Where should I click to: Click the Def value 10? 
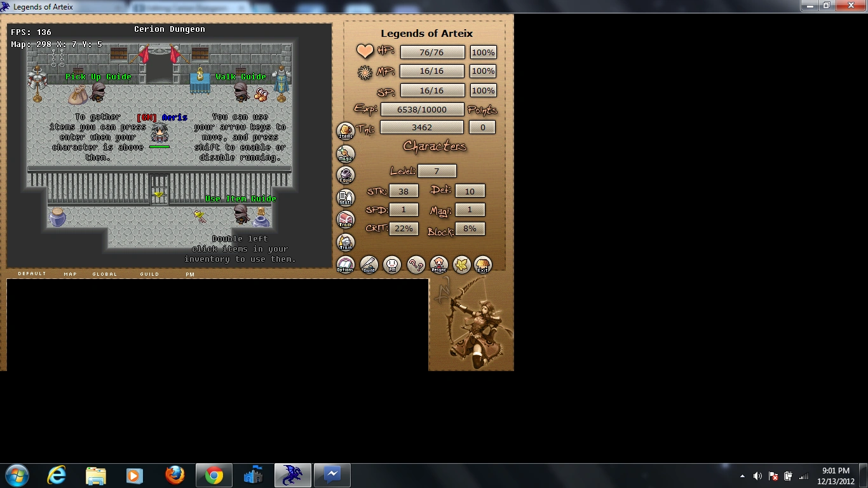470,191
